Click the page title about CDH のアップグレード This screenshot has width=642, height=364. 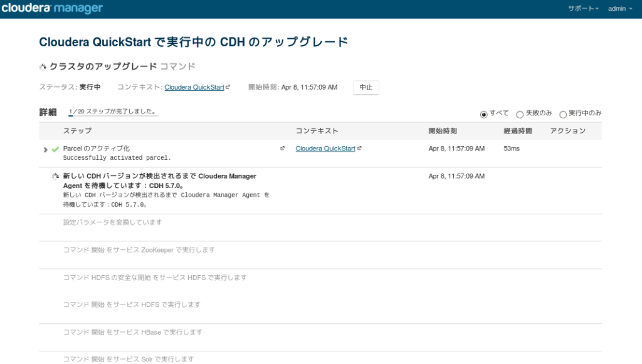tap(194, 42)
